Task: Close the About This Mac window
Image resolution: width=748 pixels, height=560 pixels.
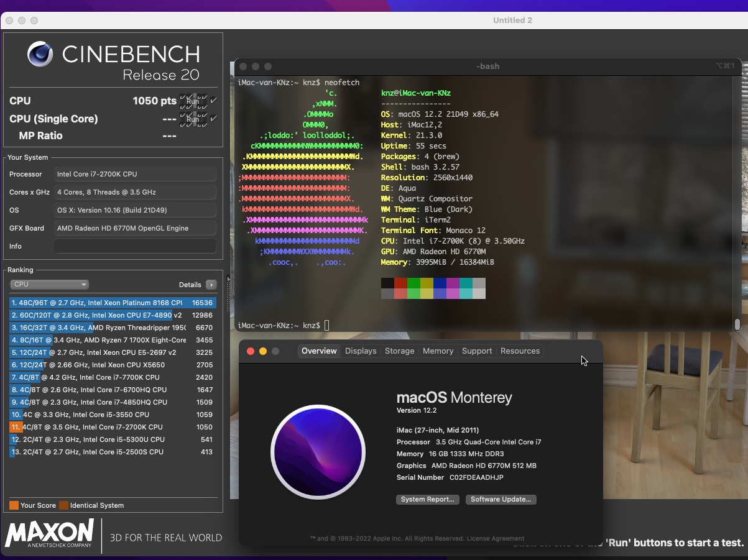Action: click(251, 351)
